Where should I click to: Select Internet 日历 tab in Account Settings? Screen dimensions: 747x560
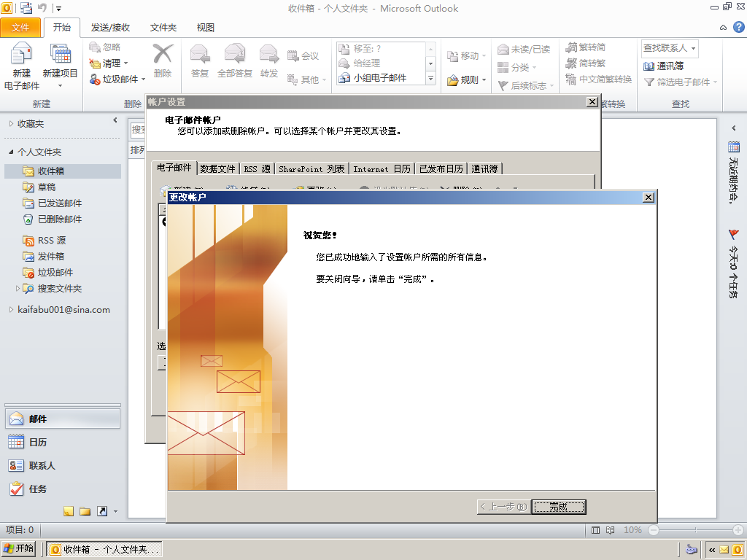pyautogui.click(x=382, y=168)
